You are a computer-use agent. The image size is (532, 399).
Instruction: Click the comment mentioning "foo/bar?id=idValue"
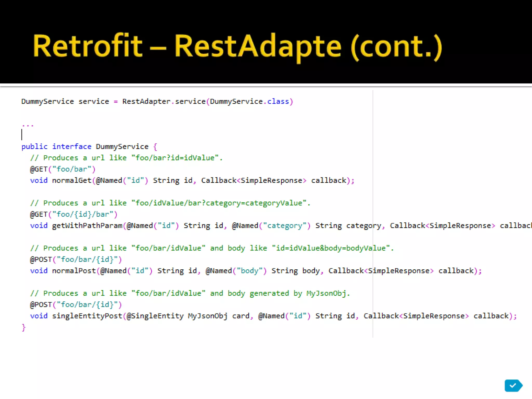[126, 158]
